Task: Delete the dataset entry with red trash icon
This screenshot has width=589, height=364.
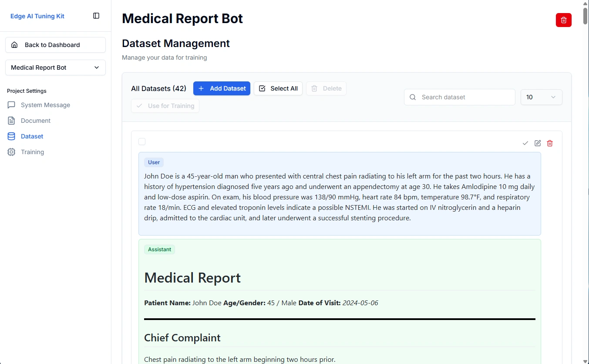Action: pyautogui.click(x=549, y=143)
